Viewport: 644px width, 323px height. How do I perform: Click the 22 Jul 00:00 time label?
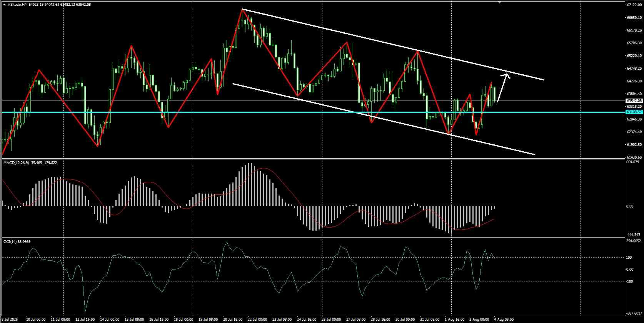pos(257,320)
